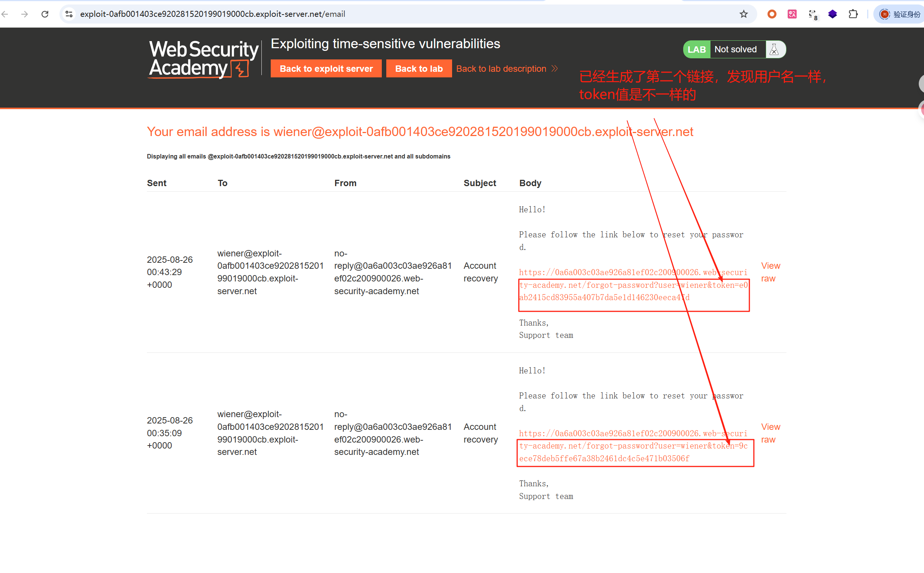Image resolution: width=924 pixels, height=573 pixels.
Task: Click the address bar URL field
Action: click(x=379, y=14)
